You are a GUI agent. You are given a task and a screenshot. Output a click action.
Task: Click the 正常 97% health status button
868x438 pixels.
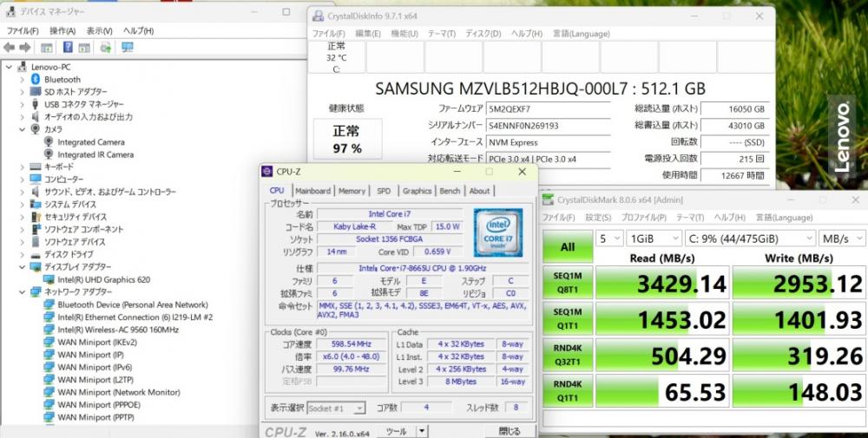[347, 140]
